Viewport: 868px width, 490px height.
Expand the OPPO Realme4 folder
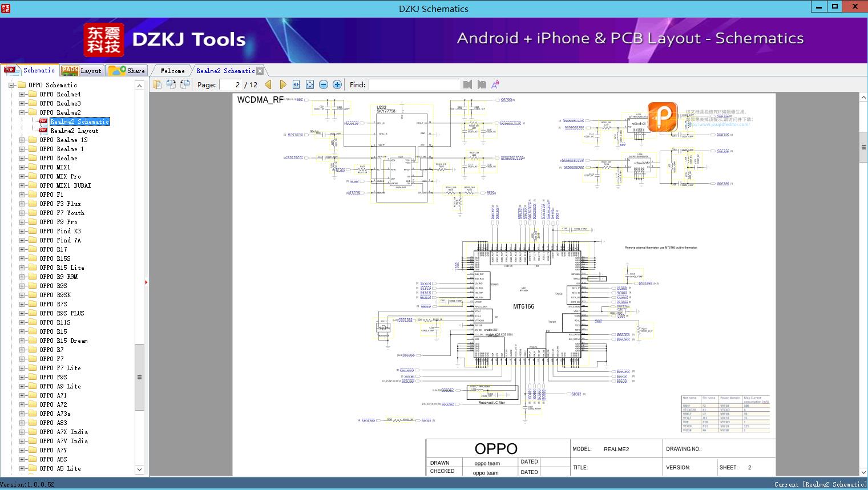pyautogui.click(x=22, y=94)
